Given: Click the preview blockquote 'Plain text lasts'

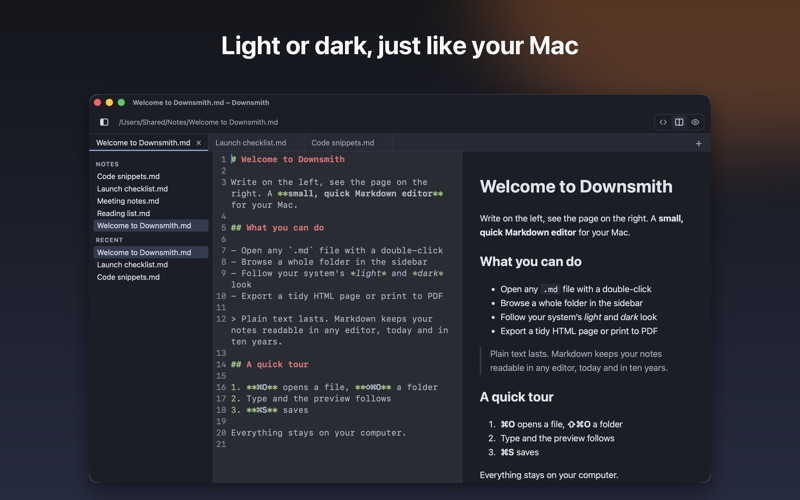Looking at the screenshot, I should [579, 361].
